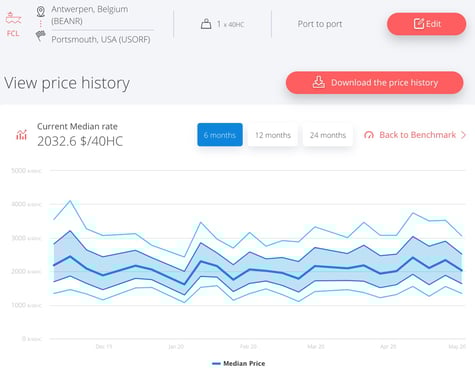Click the Mar 20 x-axis label
475x376 pixels.
click(x=316, y=347)
